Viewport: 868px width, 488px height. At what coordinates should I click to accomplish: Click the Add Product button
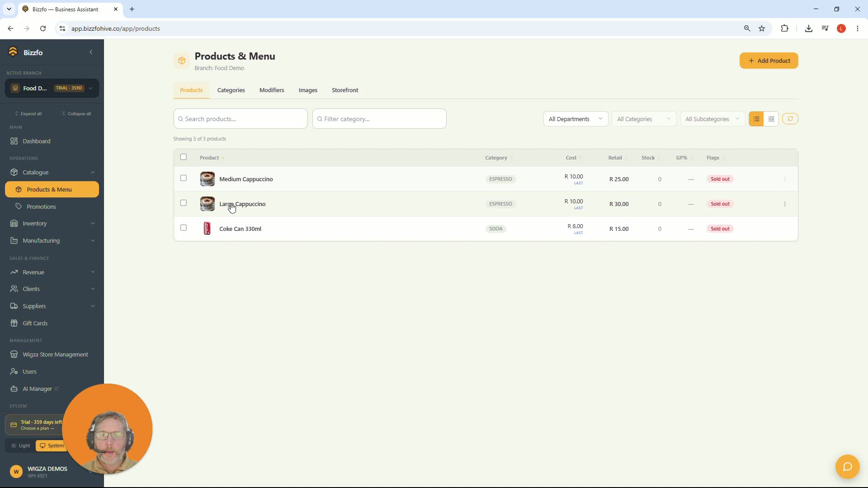point(769,61)
